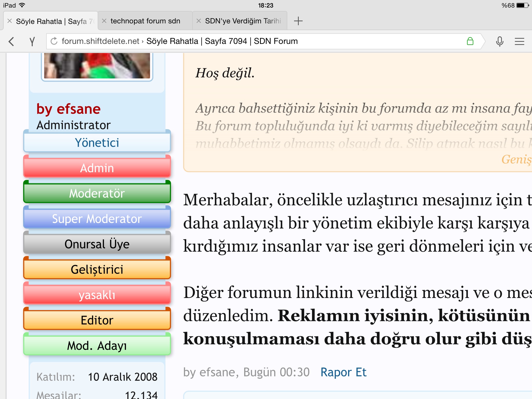
Task: Tap the user avatar thumbnail
Action: [x=97, y=66]
